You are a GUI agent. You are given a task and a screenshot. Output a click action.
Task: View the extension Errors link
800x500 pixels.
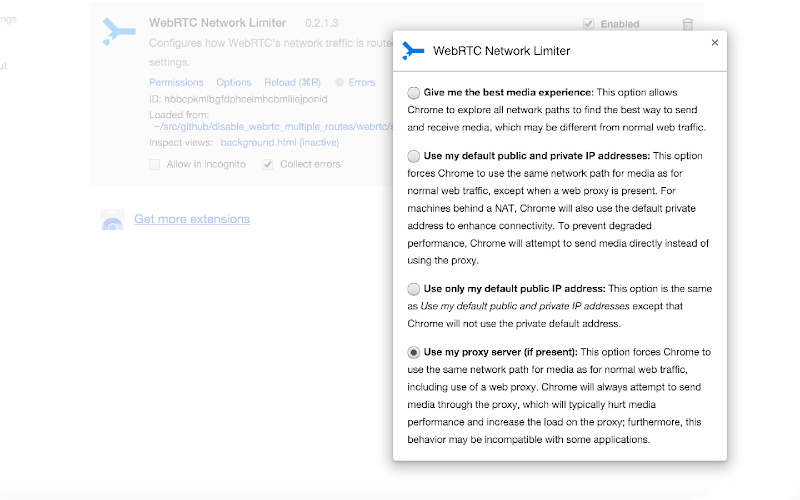362,82
